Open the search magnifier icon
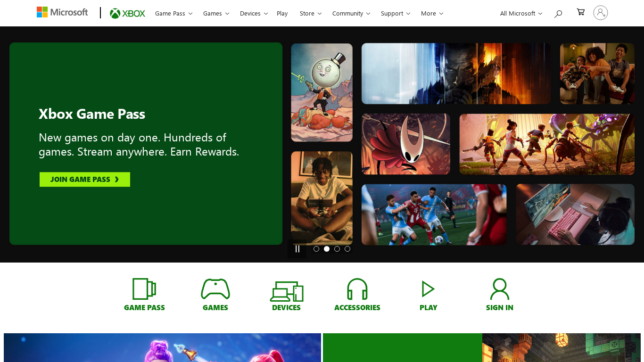644x362 pixels. pyautogui.click(x=558, y=14)
